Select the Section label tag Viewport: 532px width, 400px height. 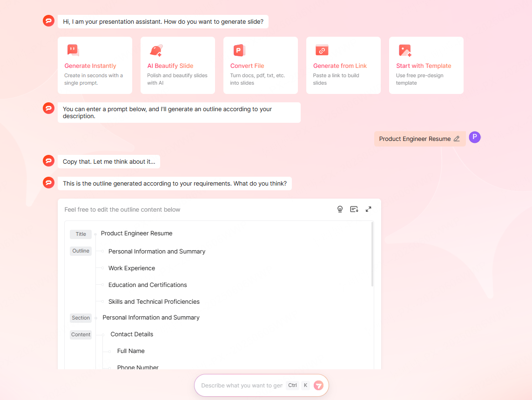click(x=81, y=318)
